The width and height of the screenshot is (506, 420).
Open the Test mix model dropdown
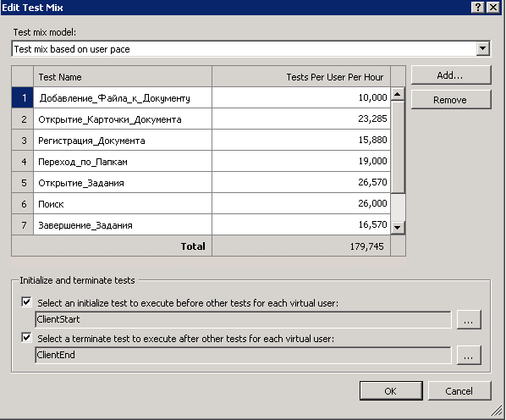pyautogui.click(x=483, y=49)
